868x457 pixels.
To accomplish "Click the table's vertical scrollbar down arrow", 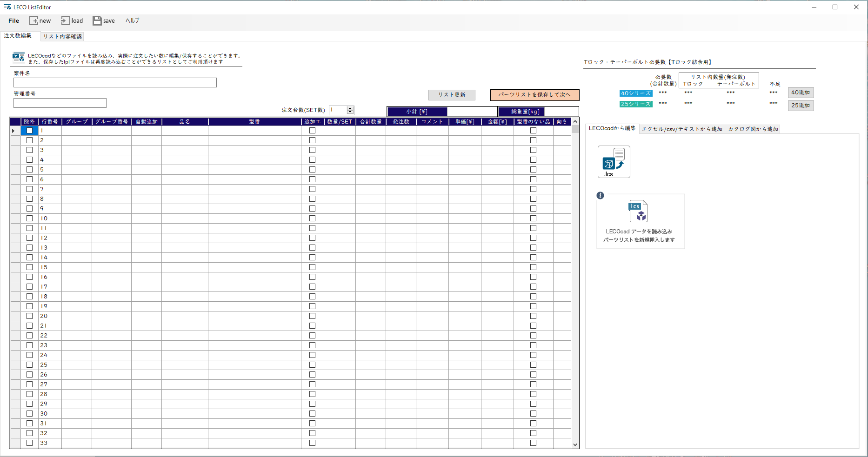I will point(574,444).
